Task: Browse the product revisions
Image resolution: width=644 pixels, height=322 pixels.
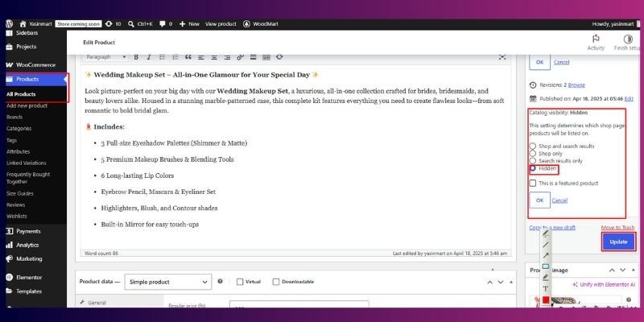Action: (576, 85)
